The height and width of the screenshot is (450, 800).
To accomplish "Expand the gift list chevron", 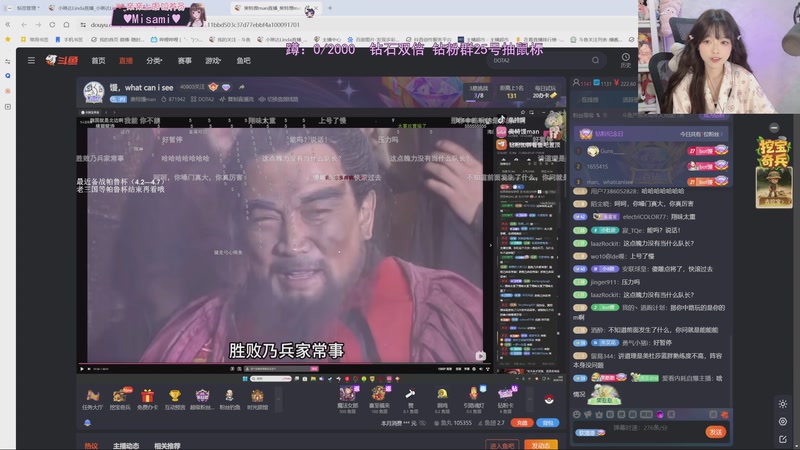I will (x=530, y=399).
